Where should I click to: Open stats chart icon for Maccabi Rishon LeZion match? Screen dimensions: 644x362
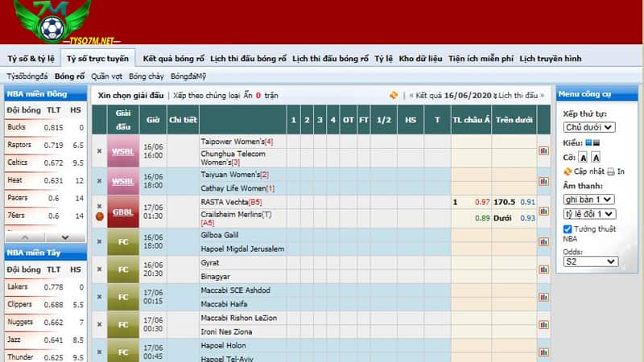(x=543, y=325)
